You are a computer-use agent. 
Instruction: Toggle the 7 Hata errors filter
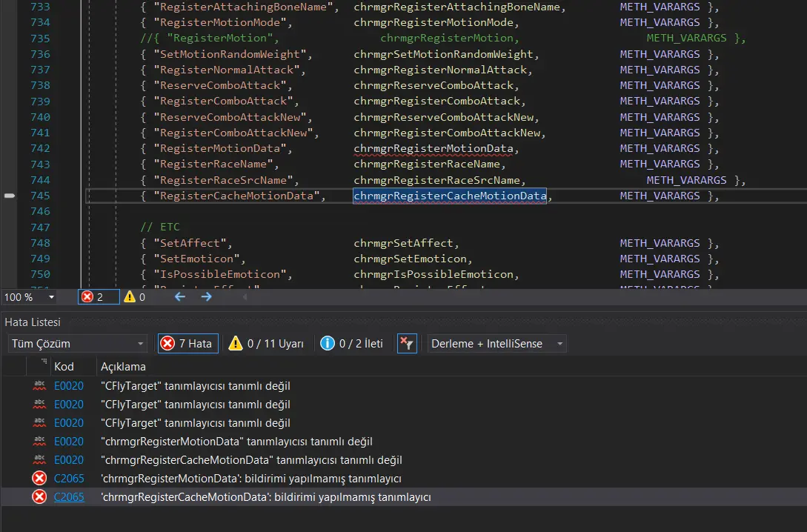tap(187, 344)
